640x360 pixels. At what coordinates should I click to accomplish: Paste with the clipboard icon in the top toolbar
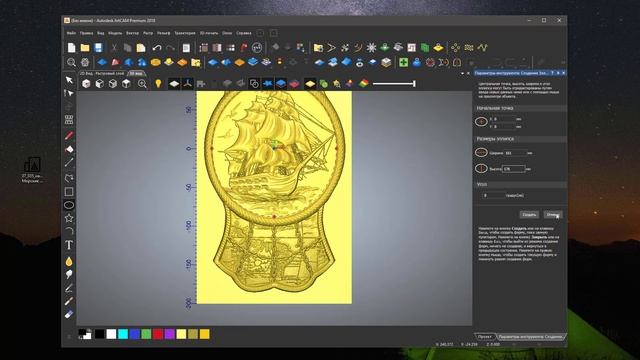click(x=141, y=48)
